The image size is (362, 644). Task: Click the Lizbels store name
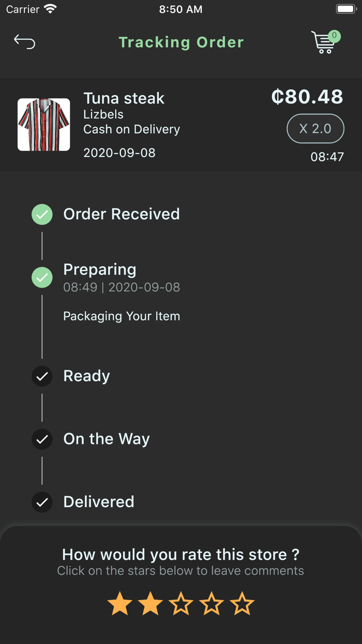(103, 114)
